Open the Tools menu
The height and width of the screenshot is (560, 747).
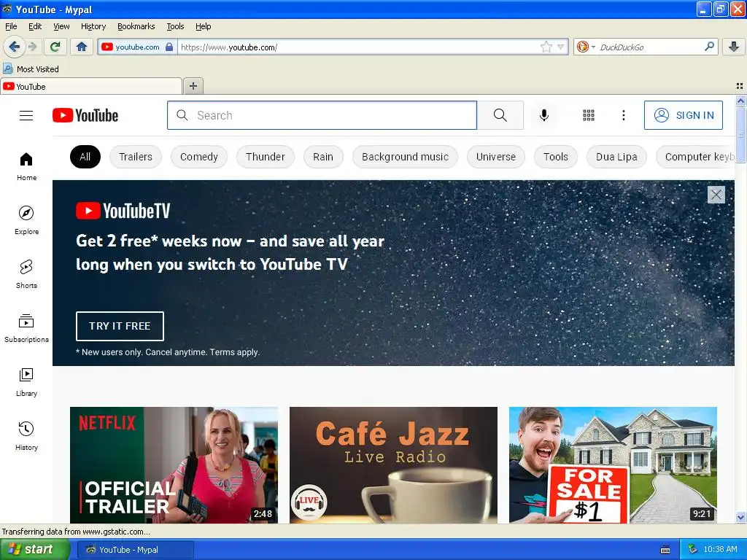[175, 26]
